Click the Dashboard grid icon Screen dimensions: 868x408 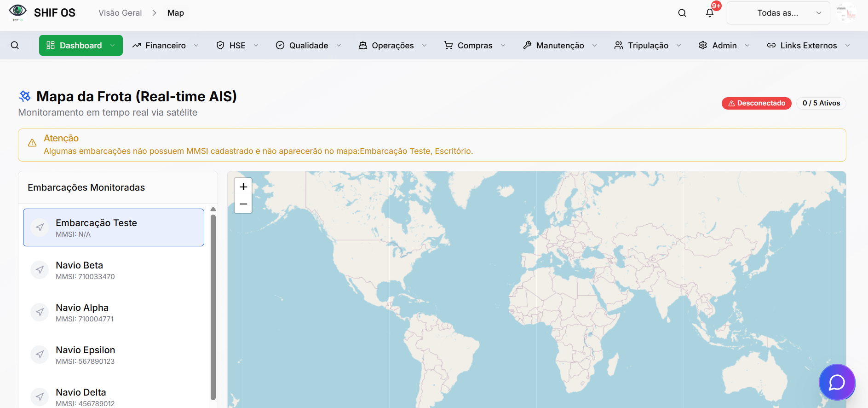(x=51, y=45)
